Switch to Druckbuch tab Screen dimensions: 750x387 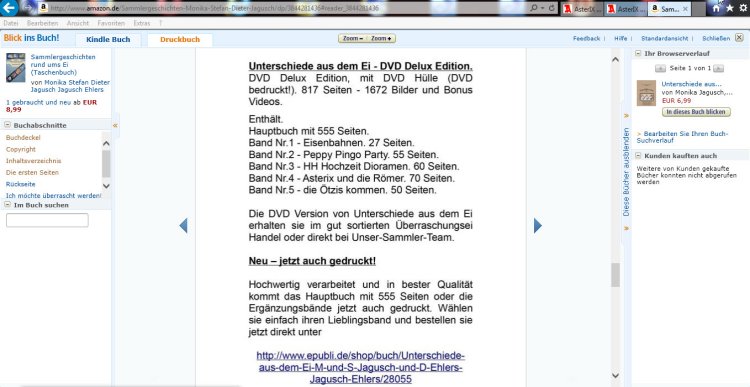pyautogui.click(x=180, y=40)
